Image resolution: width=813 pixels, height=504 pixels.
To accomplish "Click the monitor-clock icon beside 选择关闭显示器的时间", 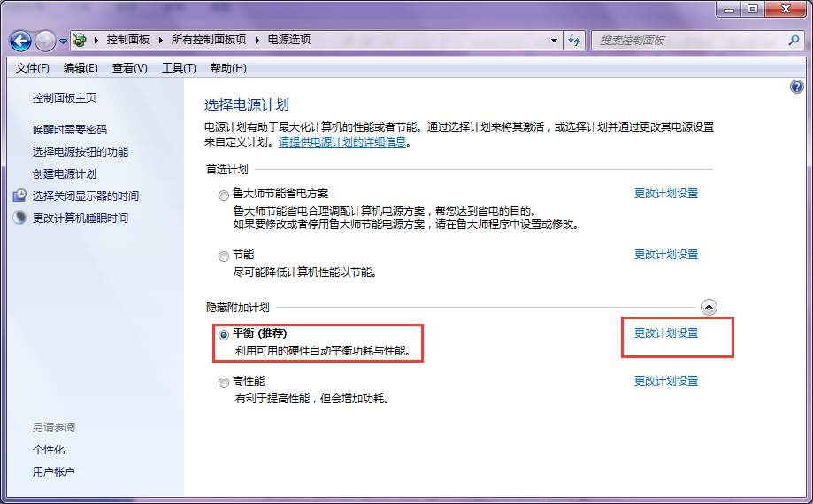I will coord(19,195).
